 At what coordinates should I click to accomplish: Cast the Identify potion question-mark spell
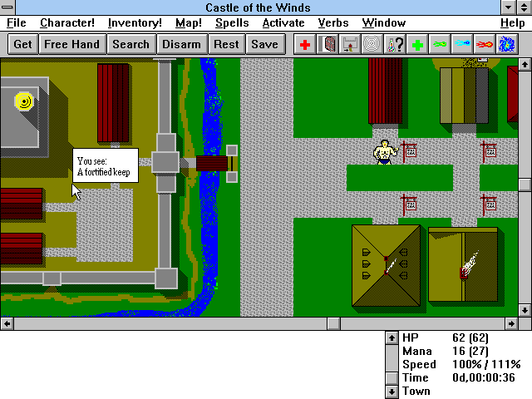(395, 44)
